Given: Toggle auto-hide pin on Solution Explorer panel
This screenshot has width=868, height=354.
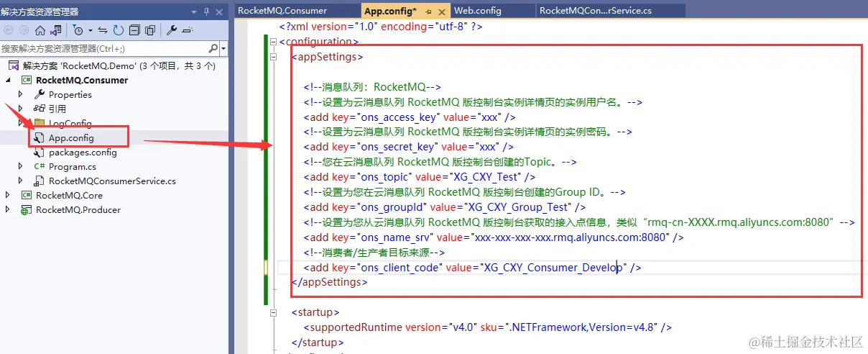Looking at the screenshot, I should [207, 12].
